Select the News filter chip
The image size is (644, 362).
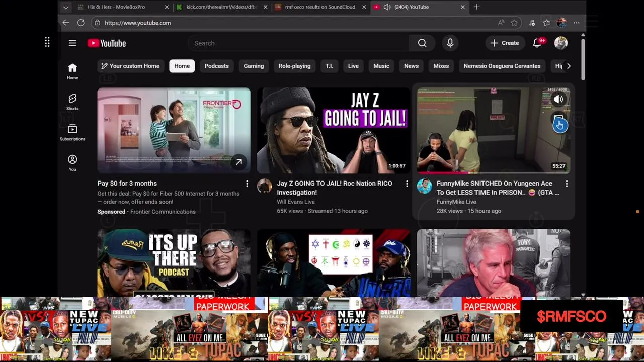(411, 66)
